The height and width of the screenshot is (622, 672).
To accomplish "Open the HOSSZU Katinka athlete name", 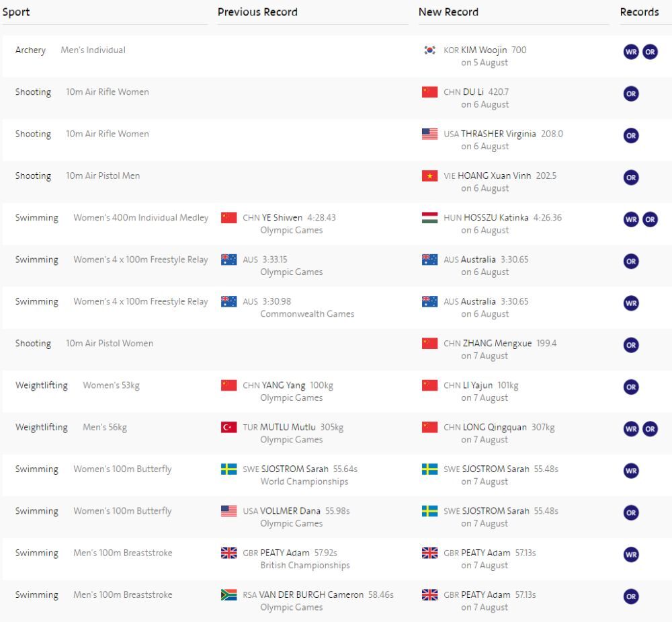I will (x=496, y=218).
